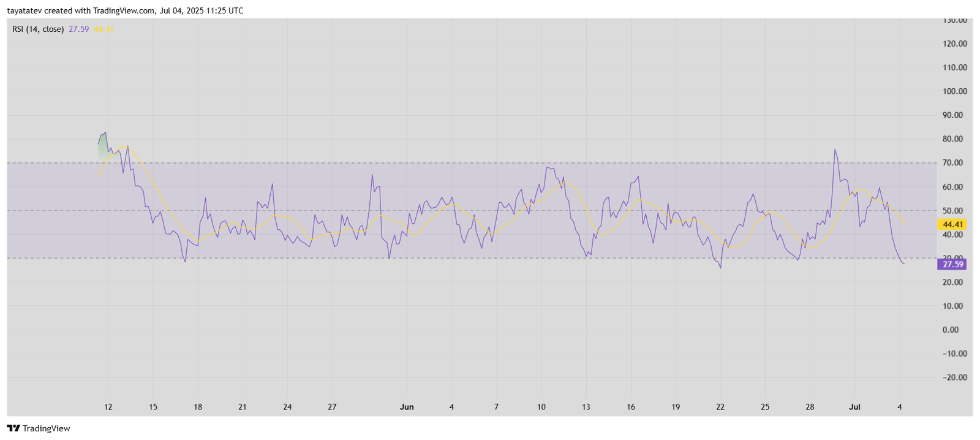The image size is (980, 440).
Task: Click the 110.00 axis value
Action: (x=955, y=67)
